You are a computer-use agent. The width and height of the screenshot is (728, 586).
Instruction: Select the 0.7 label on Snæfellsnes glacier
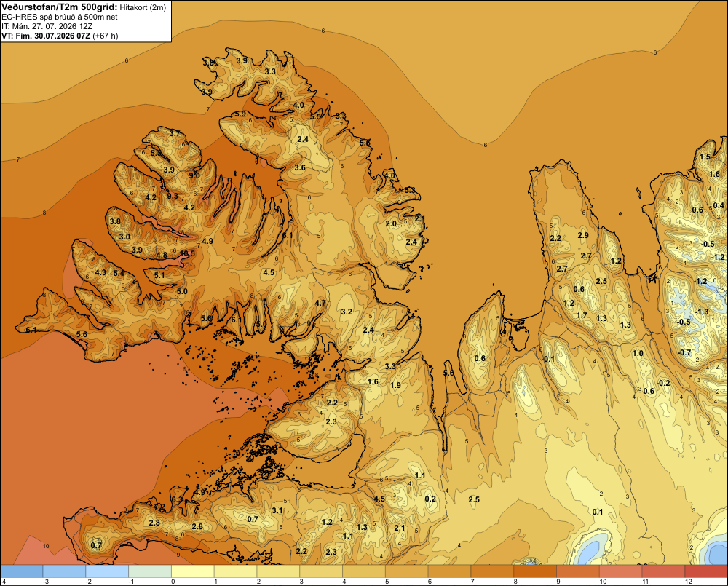pos(96,545)
